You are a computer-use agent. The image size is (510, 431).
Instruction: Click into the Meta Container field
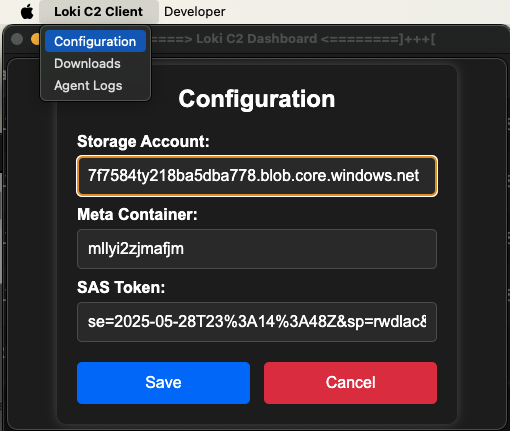[257, 249]
